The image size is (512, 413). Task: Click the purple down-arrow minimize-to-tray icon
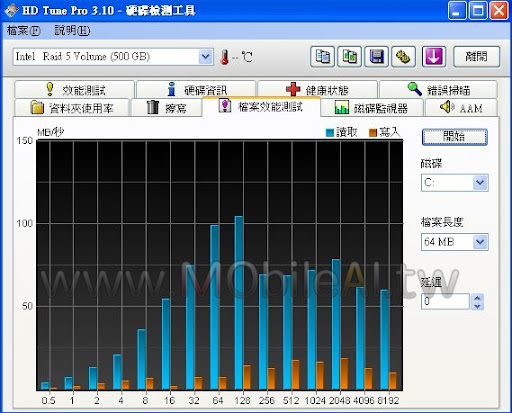pyautogui.click(x=434, y=57)
